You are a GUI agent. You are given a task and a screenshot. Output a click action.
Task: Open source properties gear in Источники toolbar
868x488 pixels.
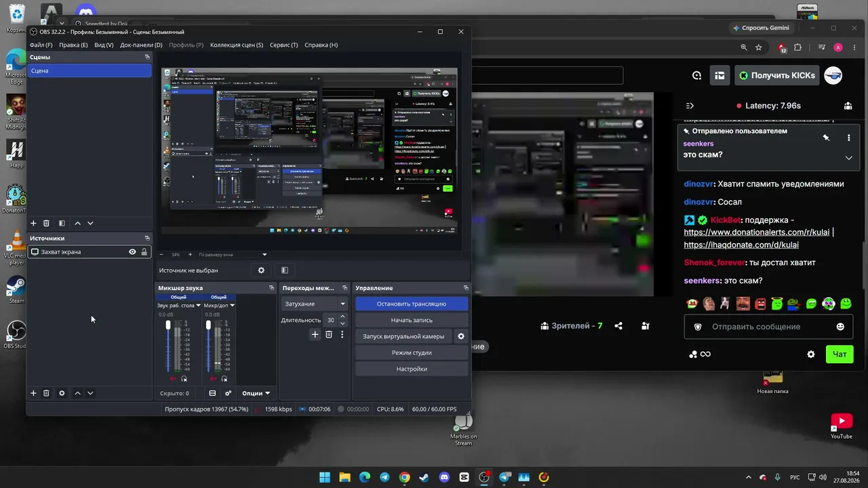[62, 393]
